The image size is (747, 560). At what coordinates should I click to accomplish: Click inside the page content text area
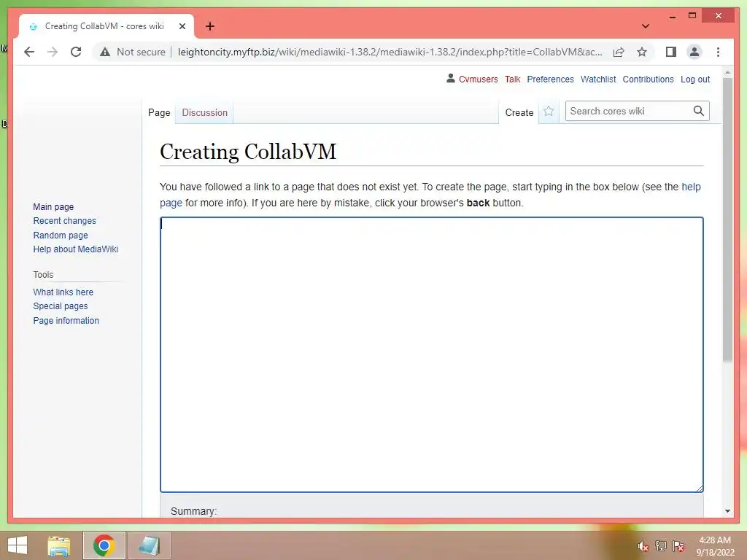(432, 354)
